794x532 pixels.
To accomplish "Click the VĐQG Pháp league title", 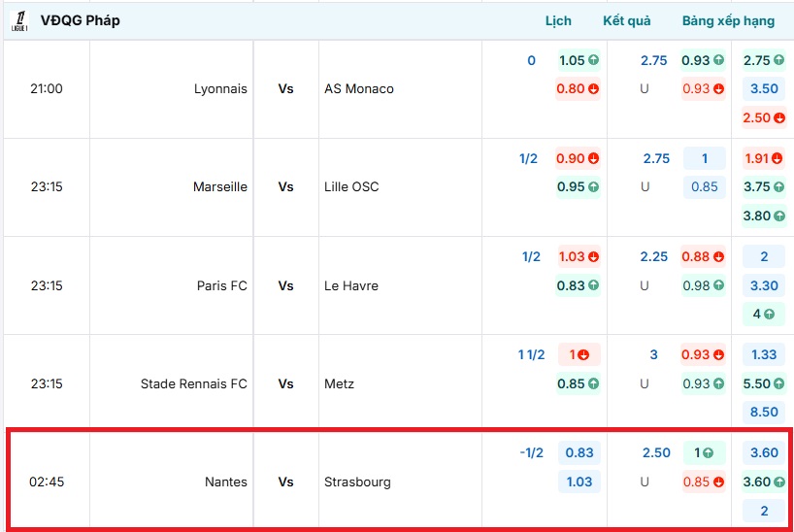I will (81, 20).
